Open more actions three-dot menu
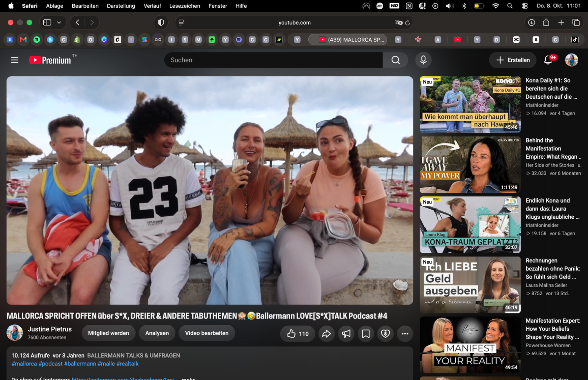The image size is (588, 380). pyautogui.click(x=405, y=333)
